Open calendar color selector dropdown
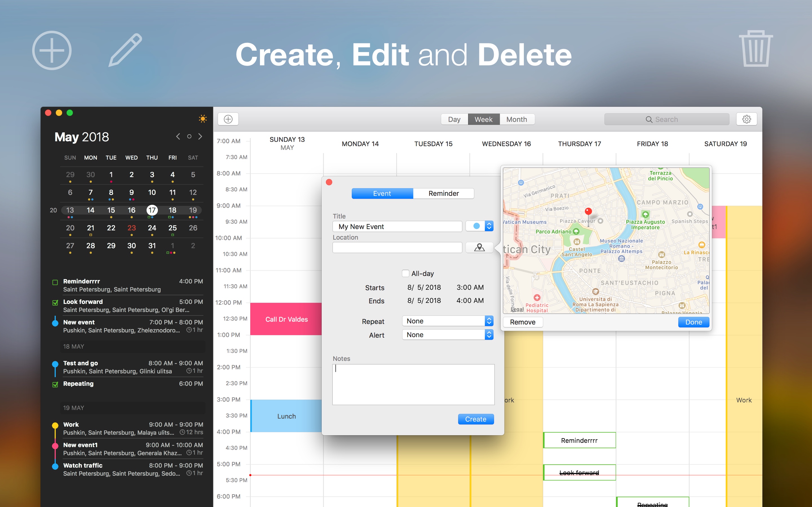This screenshot has width=812, height=507. 480,226
